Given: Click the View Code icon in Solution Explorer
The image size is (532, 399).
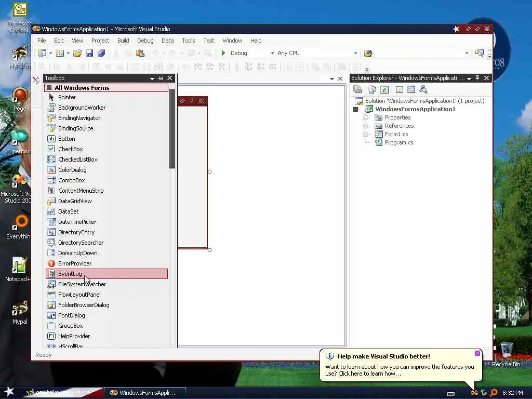Looking at the screenshot, I should pyautogui.click(x=400, y=89).
